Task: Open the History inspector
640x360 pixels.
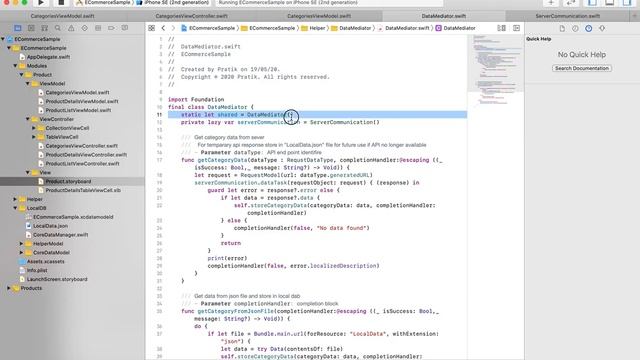Action: 575,29
